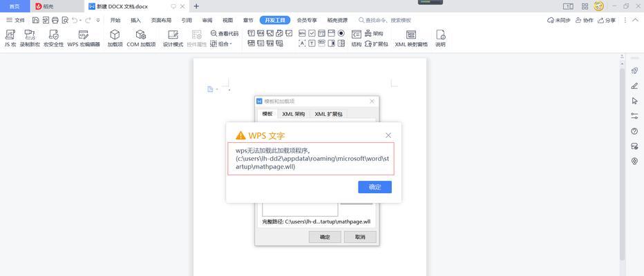Click the 未同步 cloud sync status
The height and width of the screenshot is (276, 644).
point(559,20)
